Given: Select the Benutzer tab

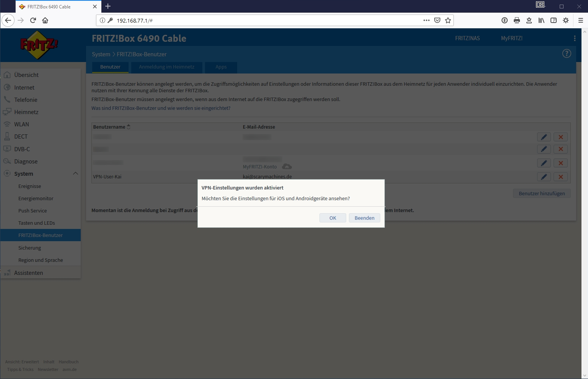Looking at the screenshot, I should click(x=110, y=67).
